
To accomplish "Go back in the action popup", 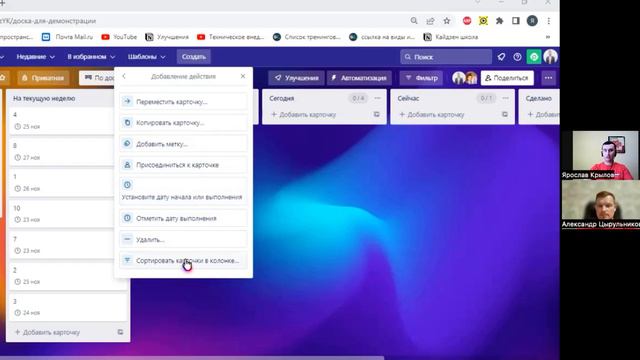I will pos(124,76).
